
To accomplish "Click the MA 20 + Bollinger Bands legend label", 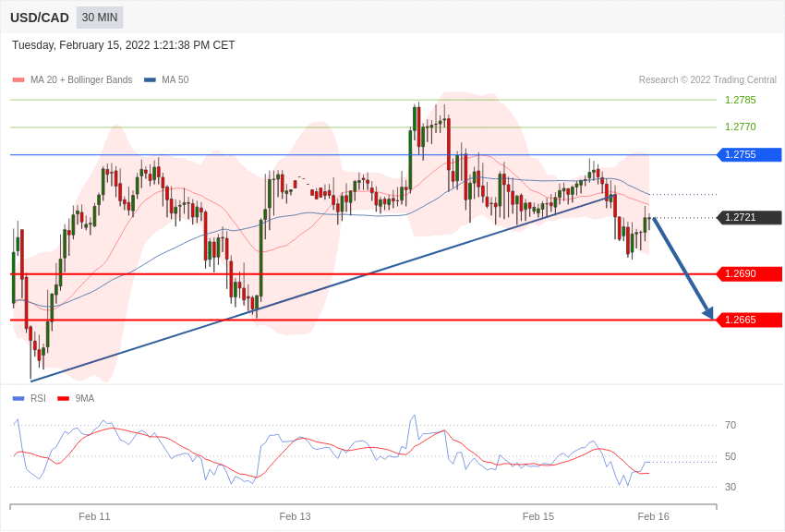I will pos(81,79).
